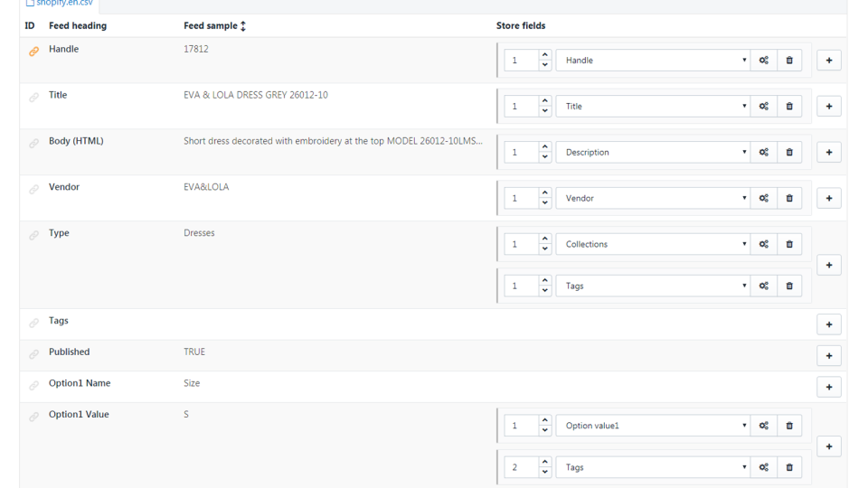This screenshot has width=868, height=488.
Task: Delete the Collections store field
Action: tap(789, 244)
